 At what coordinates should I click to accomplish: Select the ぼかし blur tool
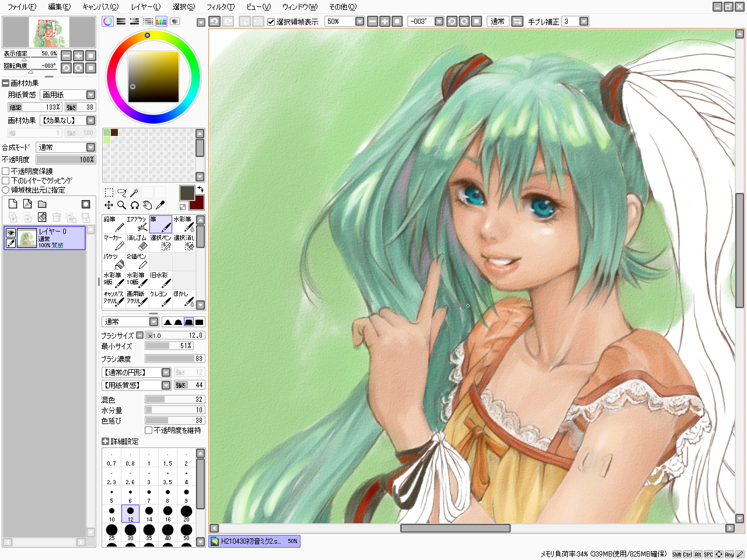point(184,298)
